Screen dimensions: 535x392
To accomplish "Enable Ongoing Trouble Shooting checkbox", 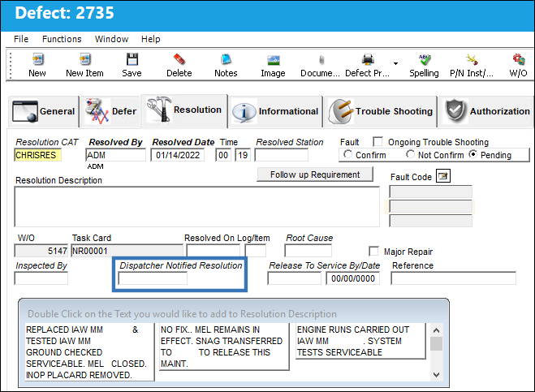I will (378, 141).
